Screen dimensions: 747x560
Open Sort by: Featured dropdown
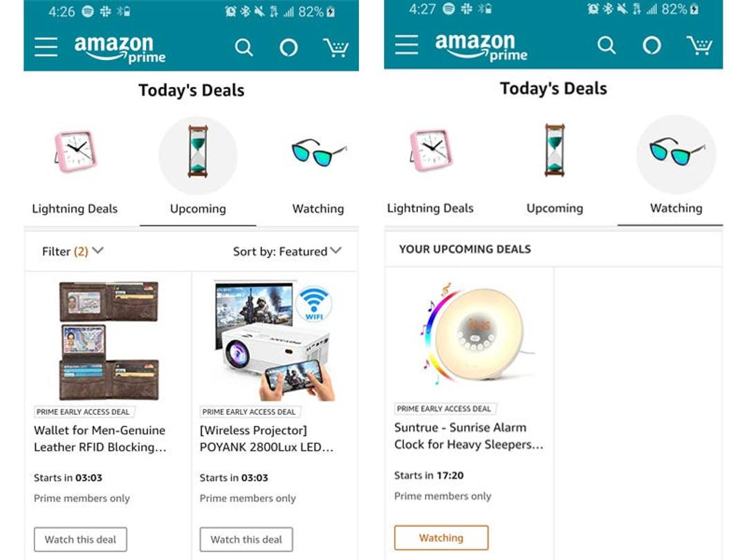coord(287,251)
